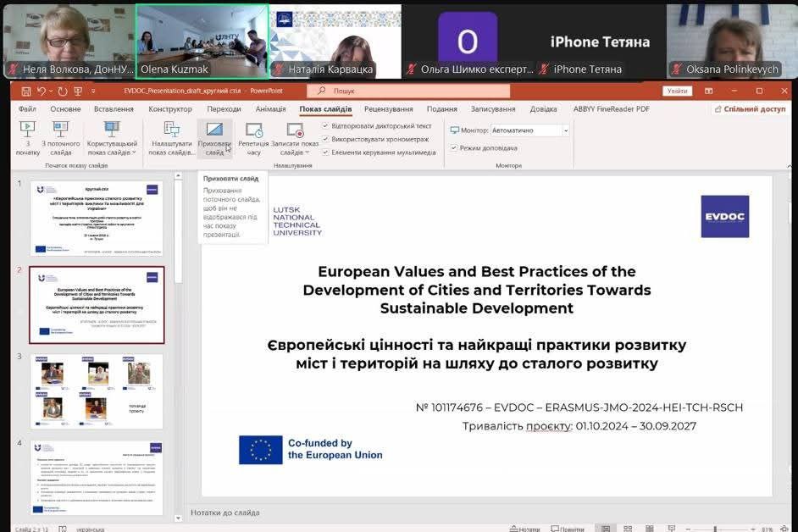Toggle ribbon display options icon in title bar
The image size is (798, 532).
pyautogui.click(x=708, y=91)
